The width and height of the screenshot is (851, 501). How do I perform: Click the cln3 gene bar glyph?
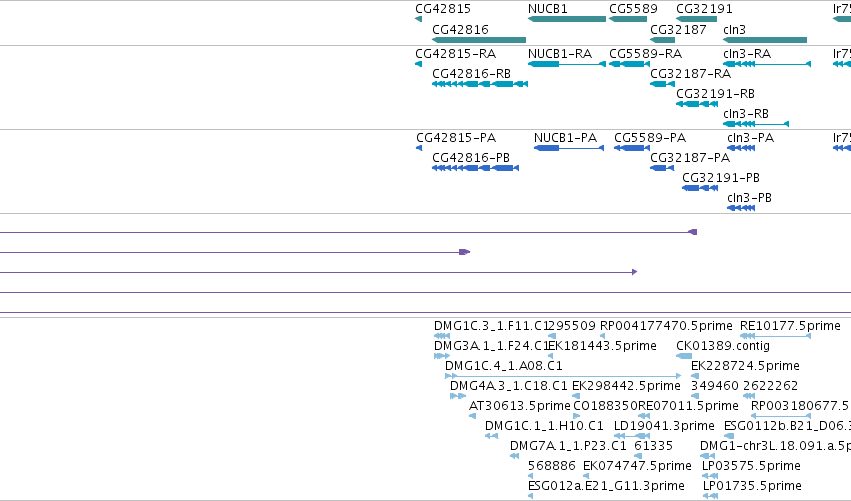765,40
